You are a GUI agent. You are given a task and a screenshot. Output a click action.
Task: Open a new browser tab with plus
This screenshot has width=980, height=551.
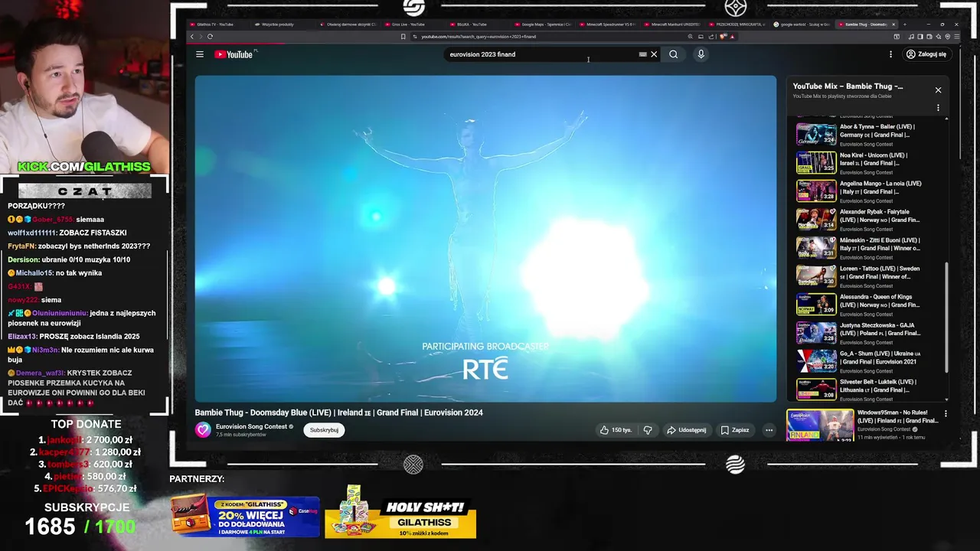pos(905,24)
